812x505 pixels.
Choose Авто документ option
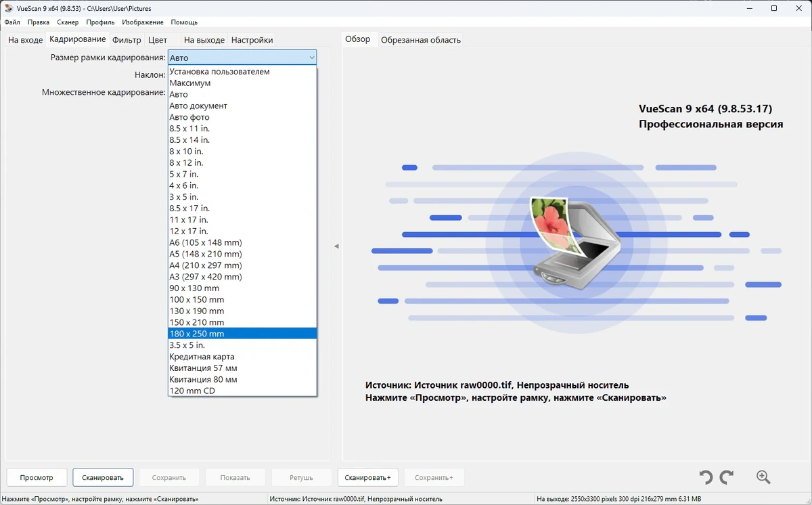(x=242, y=106)
